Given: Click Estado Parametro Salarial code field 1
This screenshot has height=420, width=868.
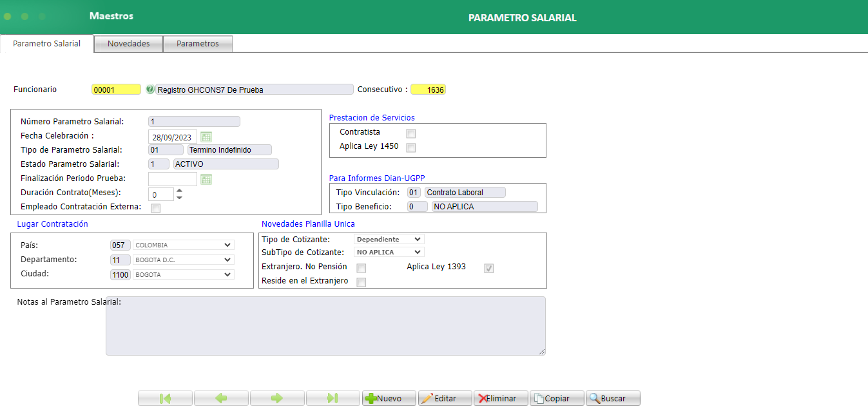Looking at the screenshot, I should tap(159, 164).
